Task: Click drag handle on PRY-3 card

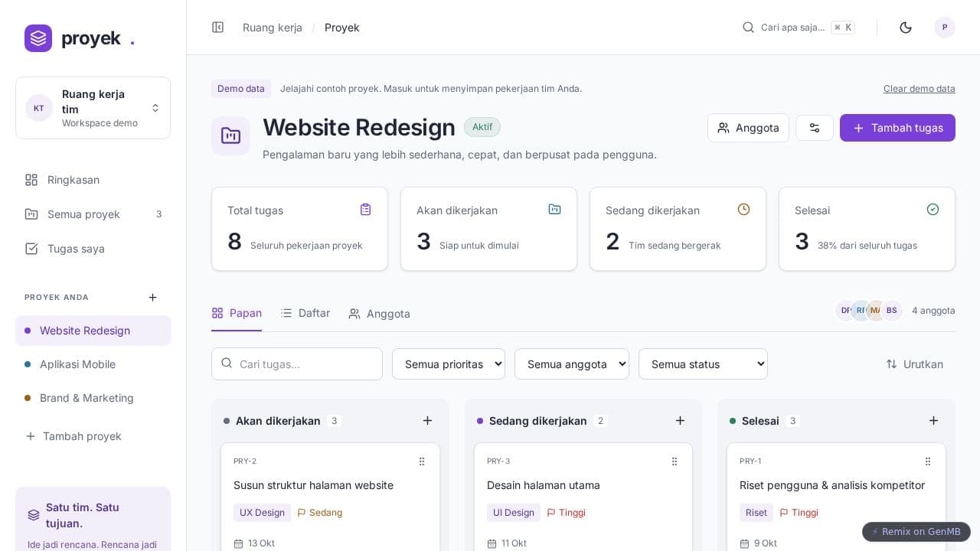Action: click(675, 461)
